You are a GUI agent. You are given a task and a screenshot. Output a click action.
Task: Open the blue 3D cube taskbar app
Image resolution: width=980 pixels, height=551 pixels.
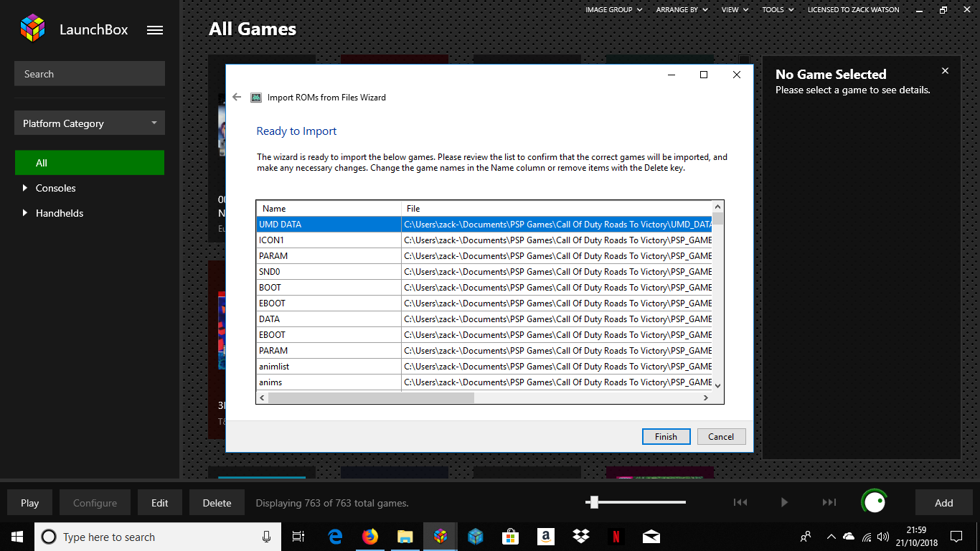pyautogui.click(x=476, y=537)
